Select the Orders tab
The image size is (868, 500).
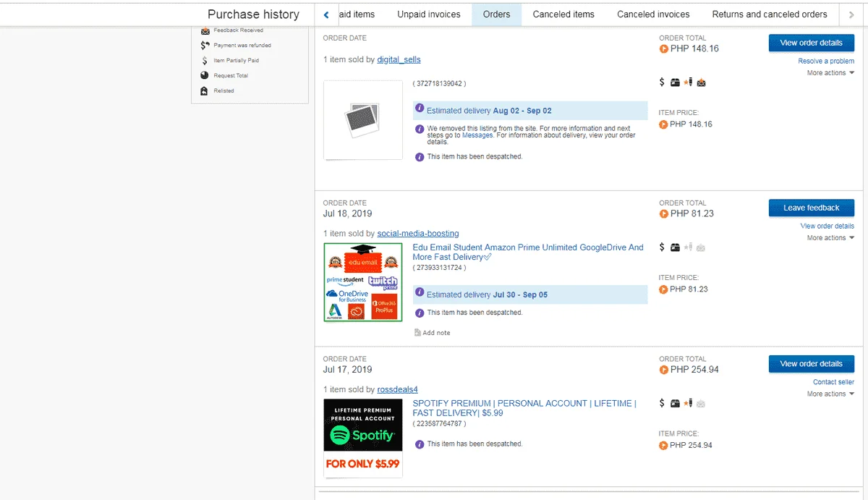(x=496, y=14)
